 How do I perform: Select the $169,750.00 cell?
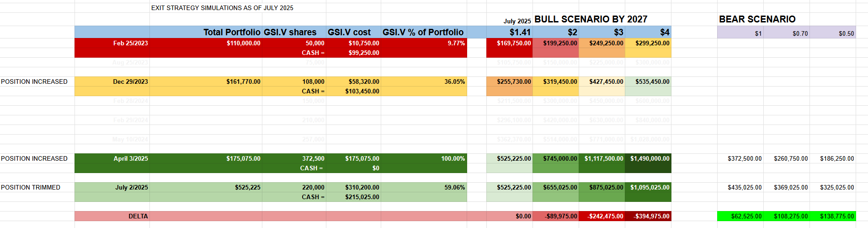(510, 43)
